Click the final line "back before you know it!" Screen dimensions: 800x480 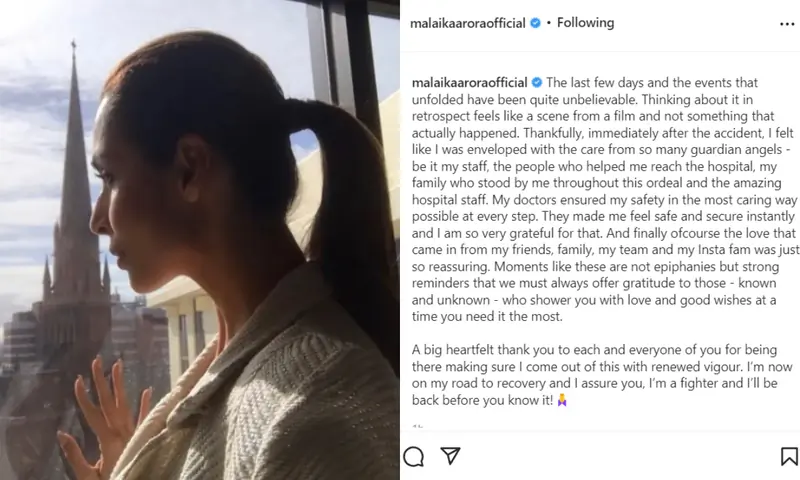pyautogui.click(x=482, y=400)
